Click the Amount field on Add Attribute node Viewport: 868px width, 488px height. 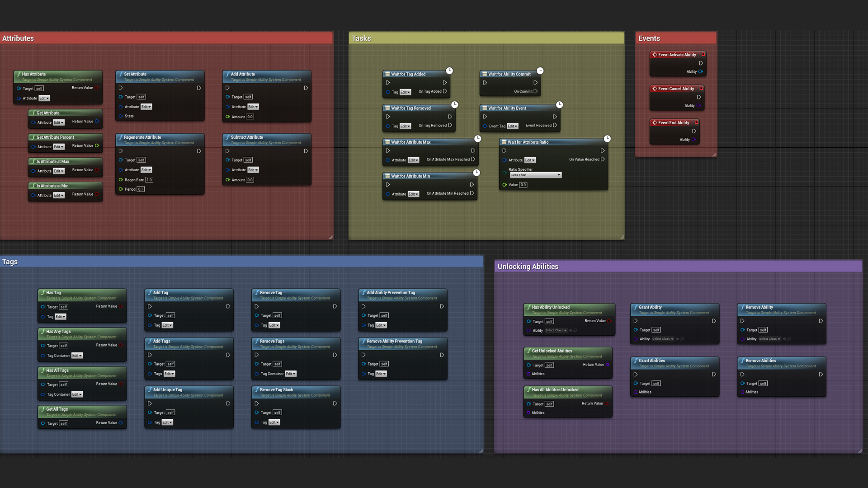click(250, 117)
